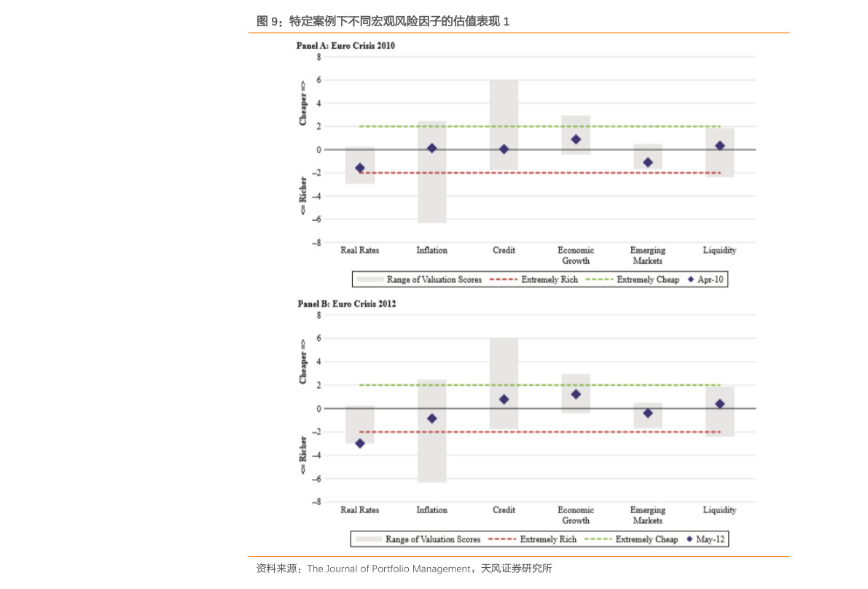This screenshot has width=868, height=589.
Task: Click 'Inflation' axis label in Panel B
Action: (431, 510)
